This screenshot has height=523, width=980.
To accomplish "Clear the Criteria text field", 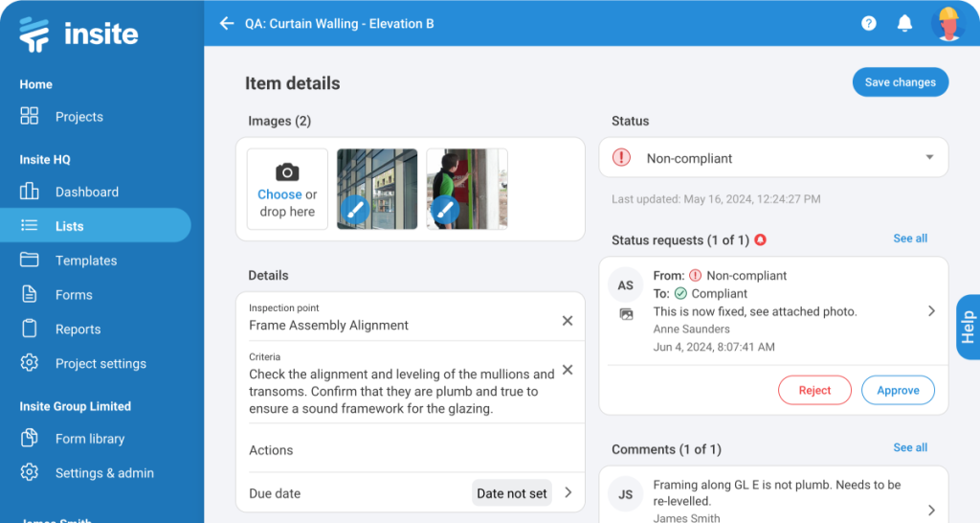I will [x=568, y=370].
